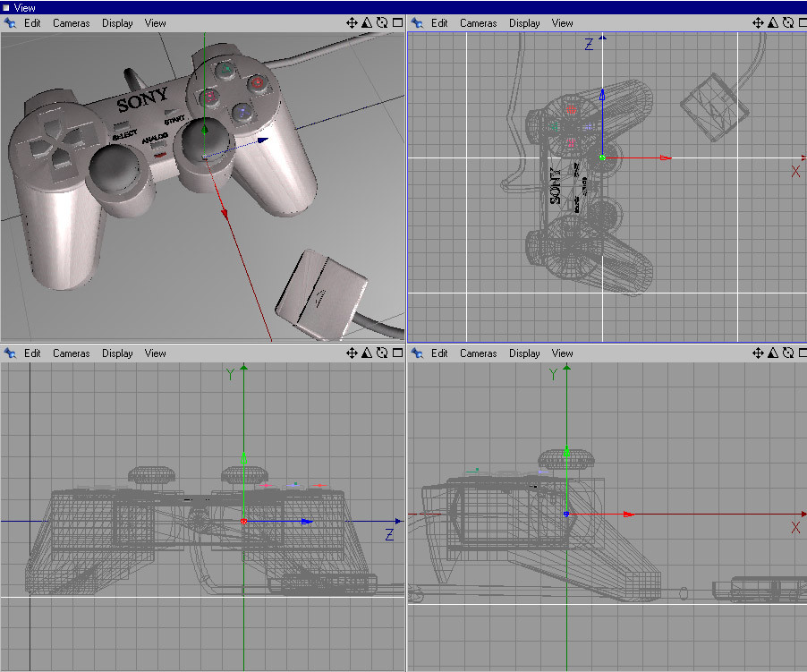The image size is (807, 672).
Task: Open Cameras menu in side YZ viewport
Action: click(71, 353)
